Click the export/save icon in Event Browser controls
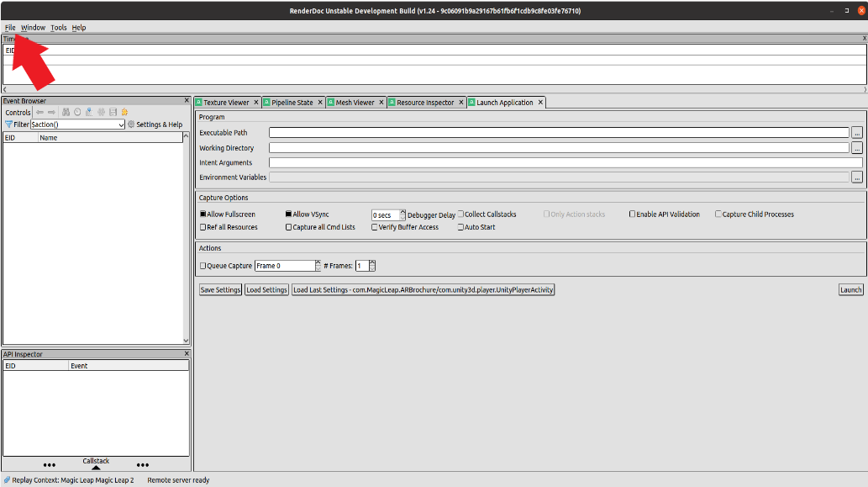 [113, 112]
